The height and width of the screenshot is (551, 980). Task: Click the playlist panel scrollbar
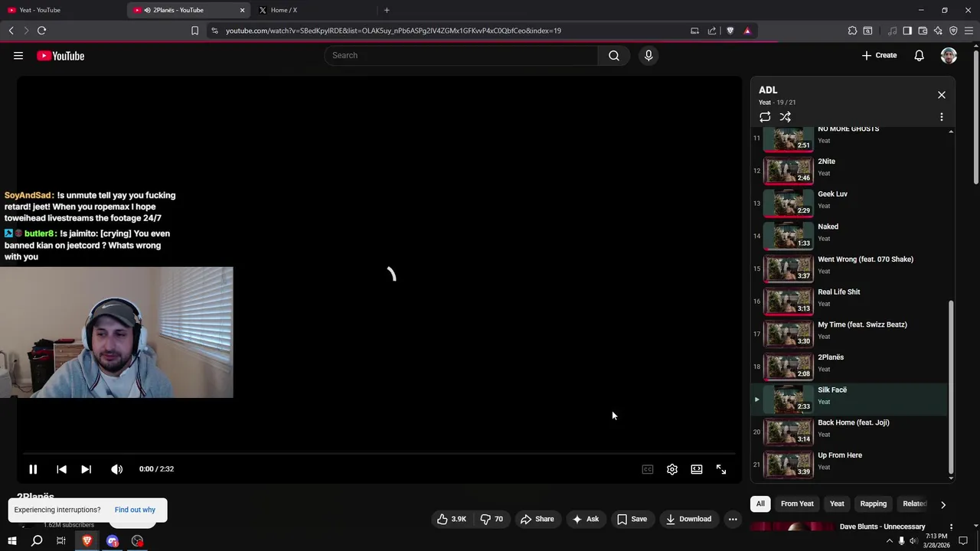click(x=952, y=386)
